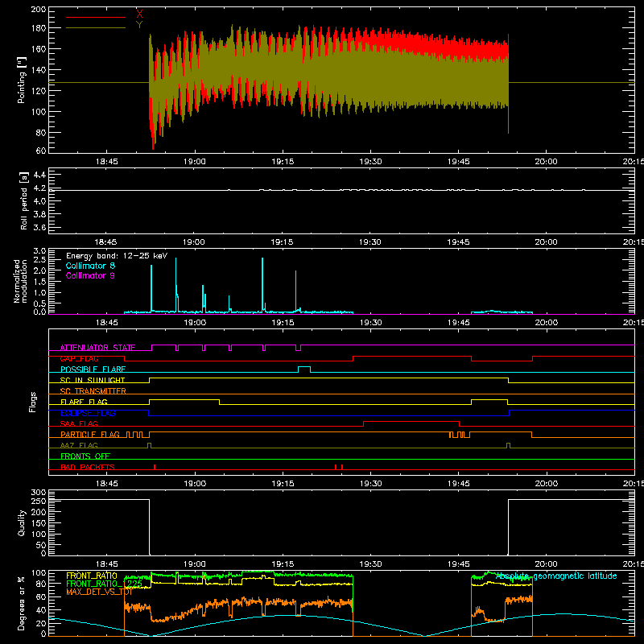Click the 4.4 tick on Roll period axis
644x644 pixels.
point(39,175)
